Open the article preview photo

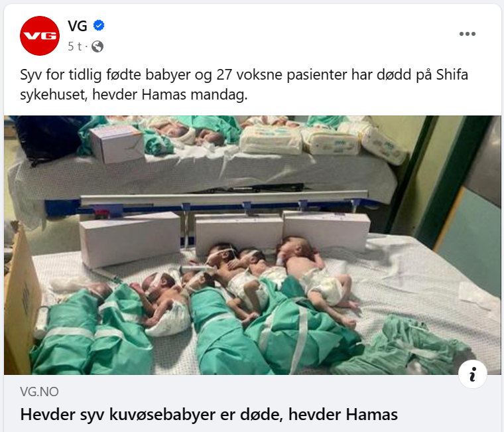point(252,245)
